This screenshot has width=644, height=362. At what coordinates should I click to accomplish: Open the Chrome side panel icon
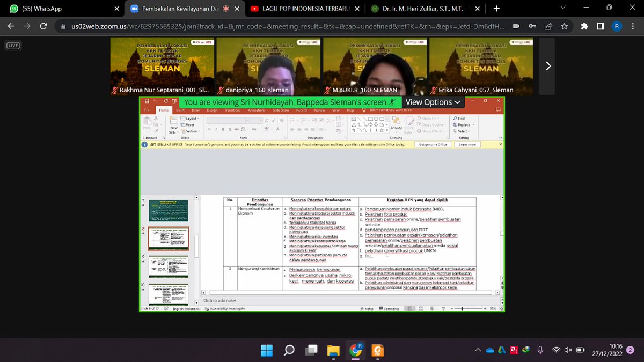[x=601, y=26]
